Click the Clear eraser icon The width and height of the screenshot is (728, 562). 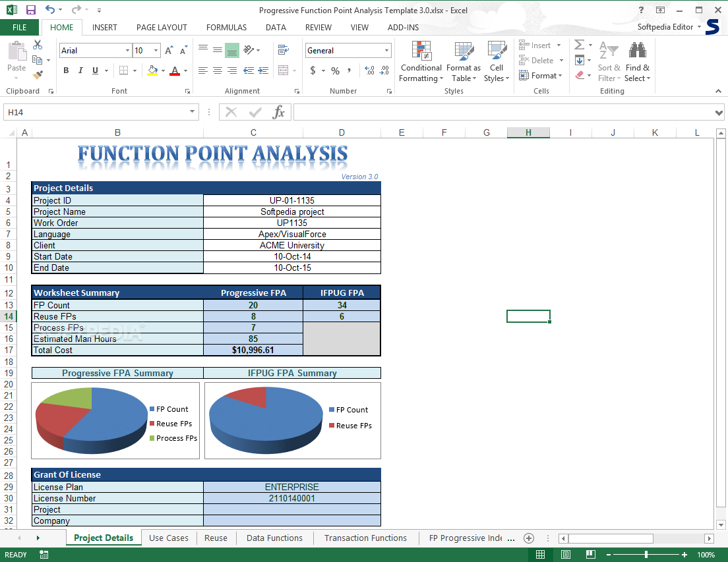pyautogui.click(x=580, y=75)
